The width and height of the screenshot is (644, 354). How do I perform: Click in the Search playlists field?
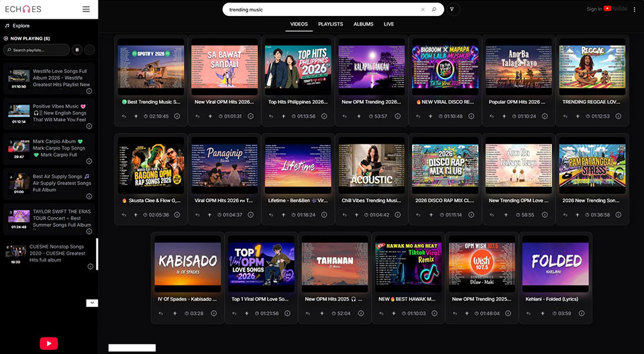pyautogui.click(x=36, y=50)
